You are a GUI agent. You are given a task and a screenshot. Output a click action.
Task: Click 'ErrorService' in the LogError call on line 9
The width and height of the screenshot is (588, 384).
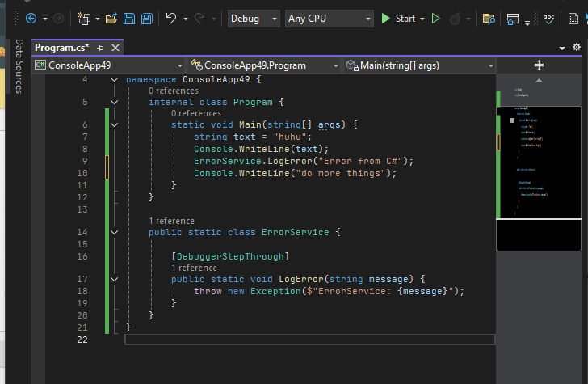tap(228, 162)
